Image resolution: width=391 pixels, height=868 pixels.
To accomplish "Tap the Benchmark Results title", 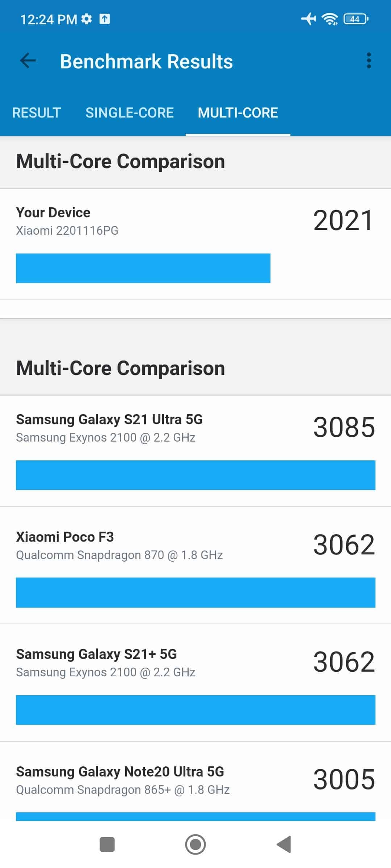I will [x=146, y=61].
